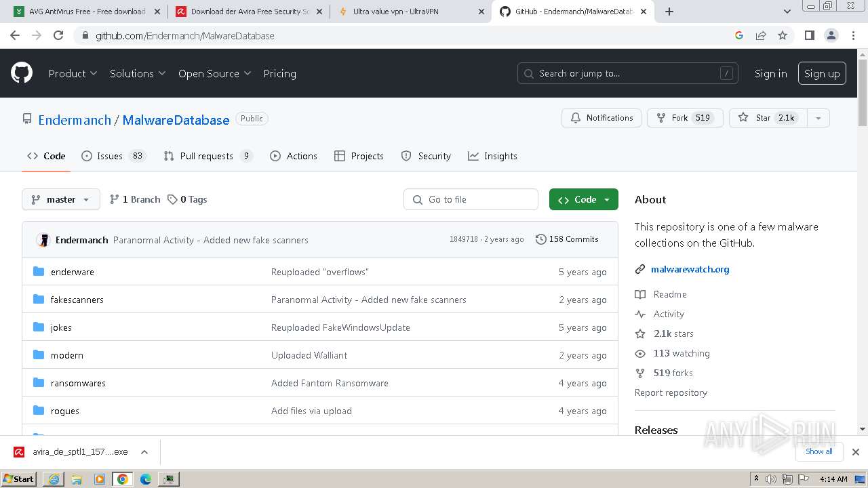Image resolution: width=868 pixels, height=488 pixels.
Task: Click the malwarewatch.org link icon
Action: [640, 269]
